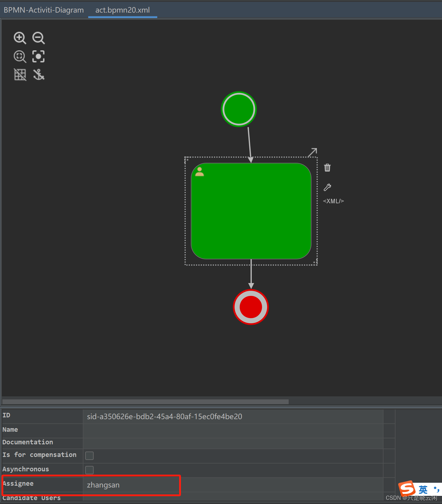Viewport: 442px width, 504px height.
Task: Reset zoom with the magnifier frame icon
Action: pos(20,56)
